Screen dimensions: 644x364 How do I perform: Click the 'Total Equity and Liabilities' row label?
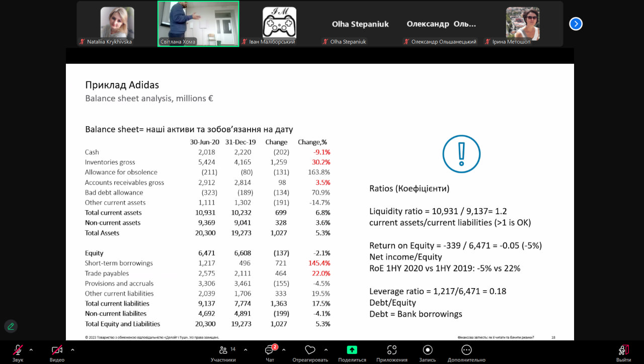122,324
